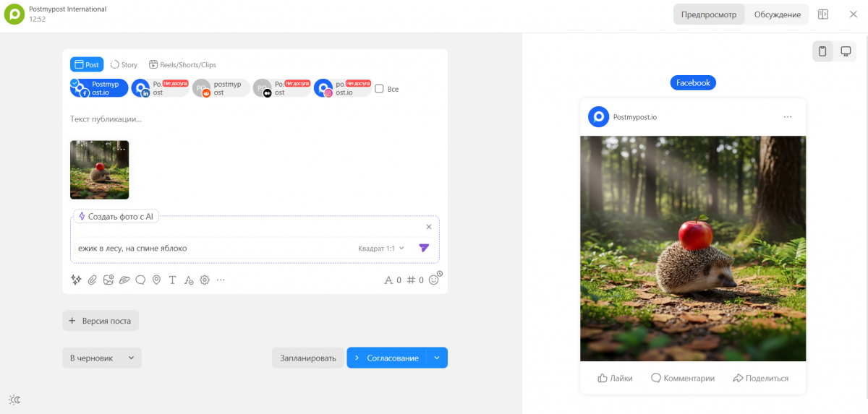The height and width of the screenshot is (414, 868).
Task: Switch to the Story tab
Action: [124, 64]
